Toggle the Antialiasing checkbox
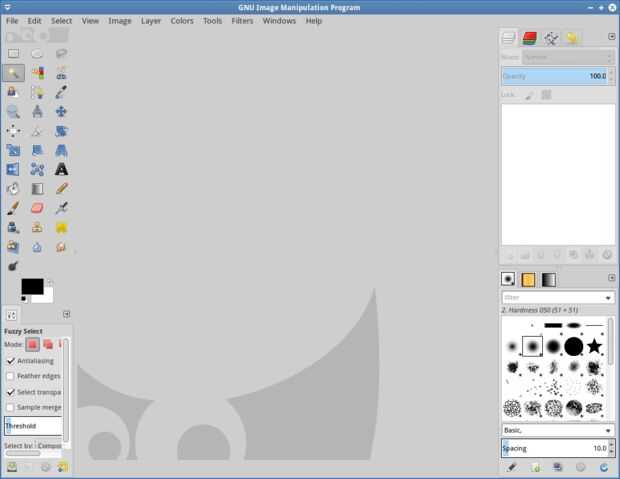 pos(11,361)
